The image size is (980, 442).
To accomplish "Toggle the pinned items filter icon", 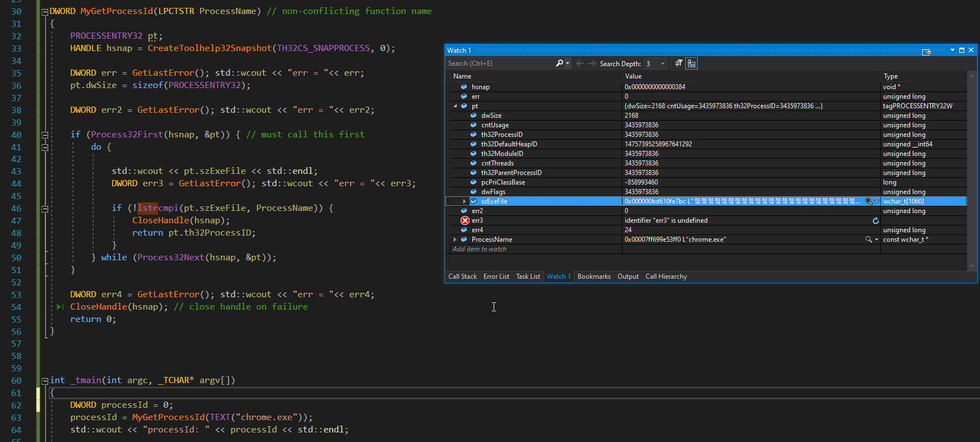I will pos(679,63).
